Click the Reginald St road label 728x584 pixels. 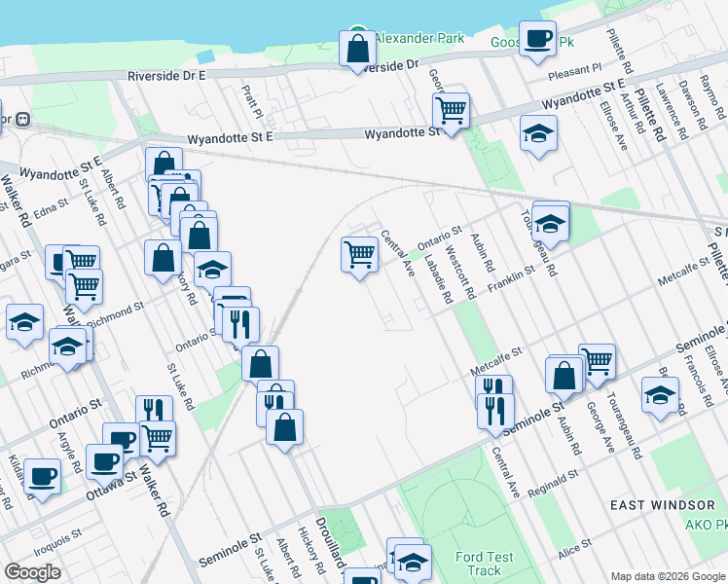(553, 484)
